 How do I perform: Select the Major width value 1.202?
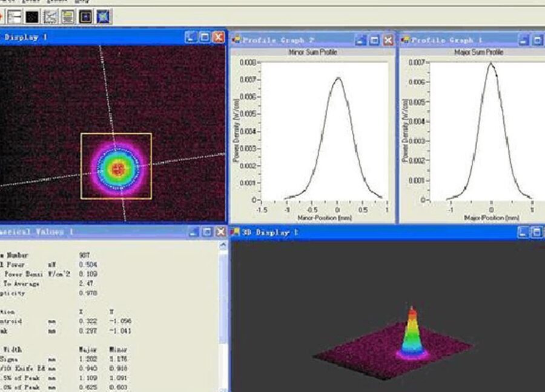click(x=88, y=359)
